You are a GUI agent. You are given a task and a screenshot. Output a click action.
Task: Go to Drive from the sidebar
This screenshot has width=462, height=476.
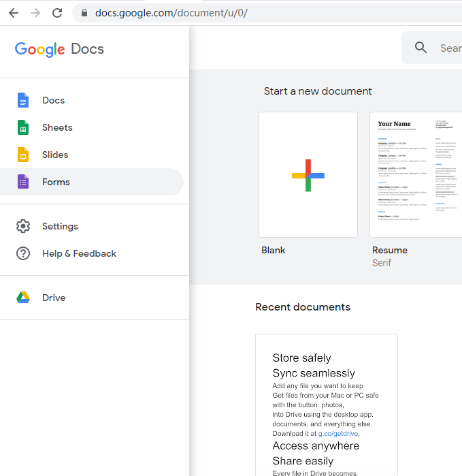(x=92, y=298)
